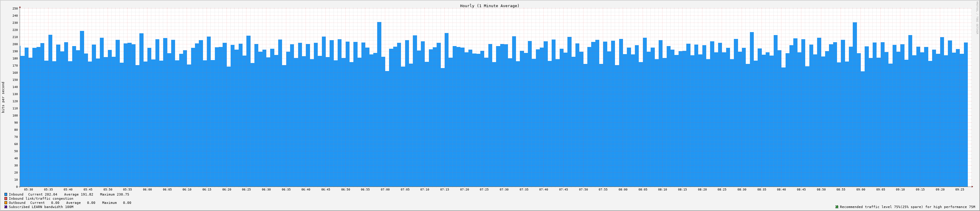Click the 08:00 time axis label
Viewport: 980px width, 211px height.
coord(623,189)
